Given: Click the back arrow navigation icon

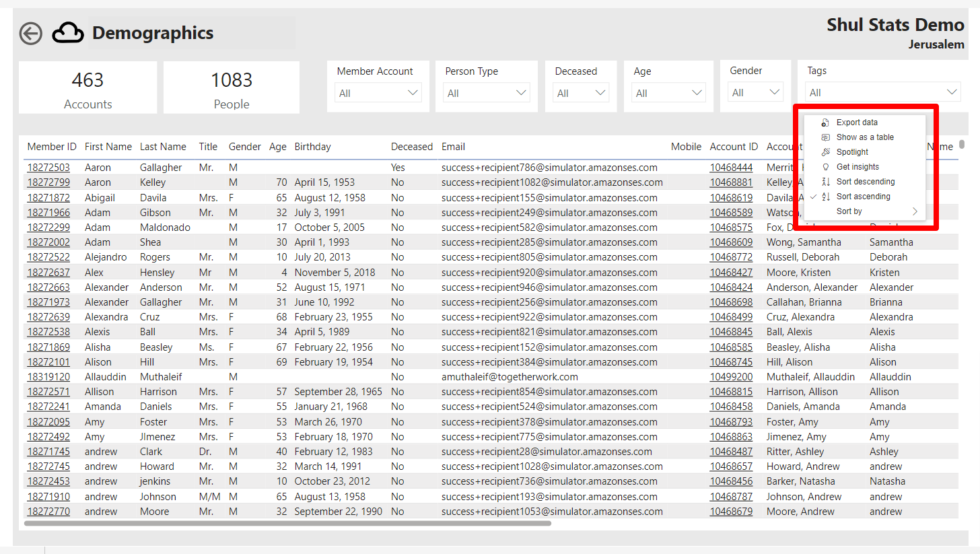Looking at the screenshot, I should [x=30, y=33].
